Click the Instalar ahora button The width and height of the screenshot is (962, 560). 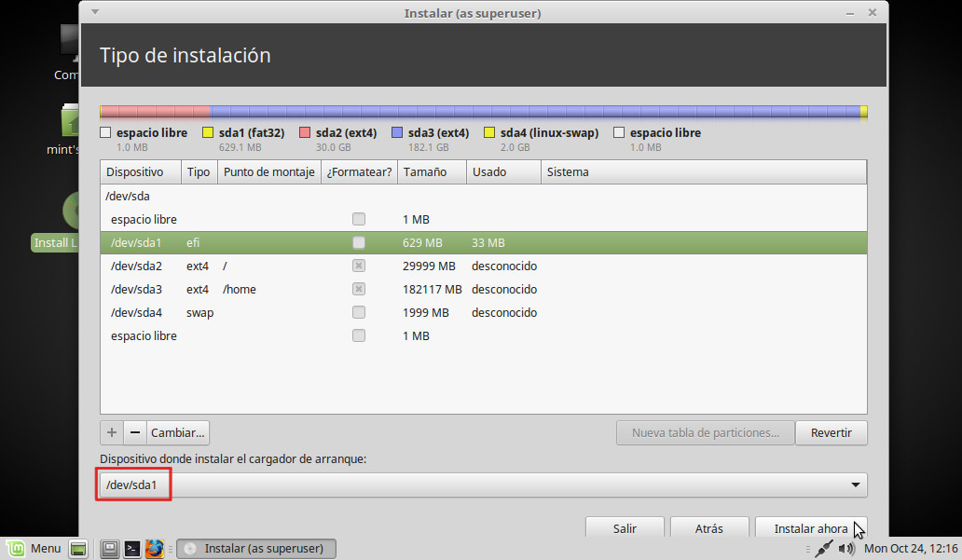pyautogui.click(x=811, y=528)
